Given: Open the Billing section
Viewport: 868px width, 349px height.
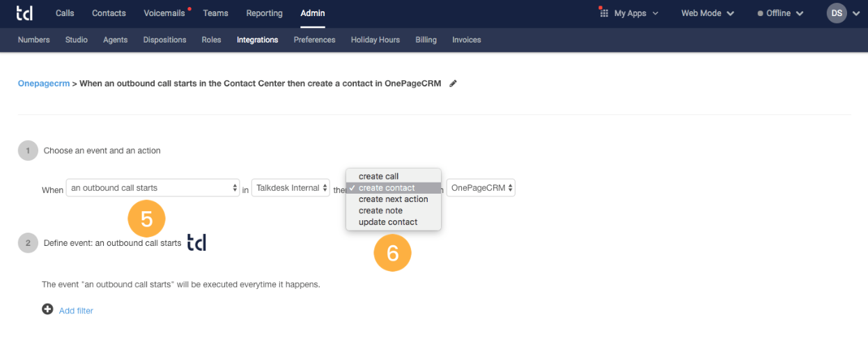Looking at the screenshot, I should pos(426,40).
